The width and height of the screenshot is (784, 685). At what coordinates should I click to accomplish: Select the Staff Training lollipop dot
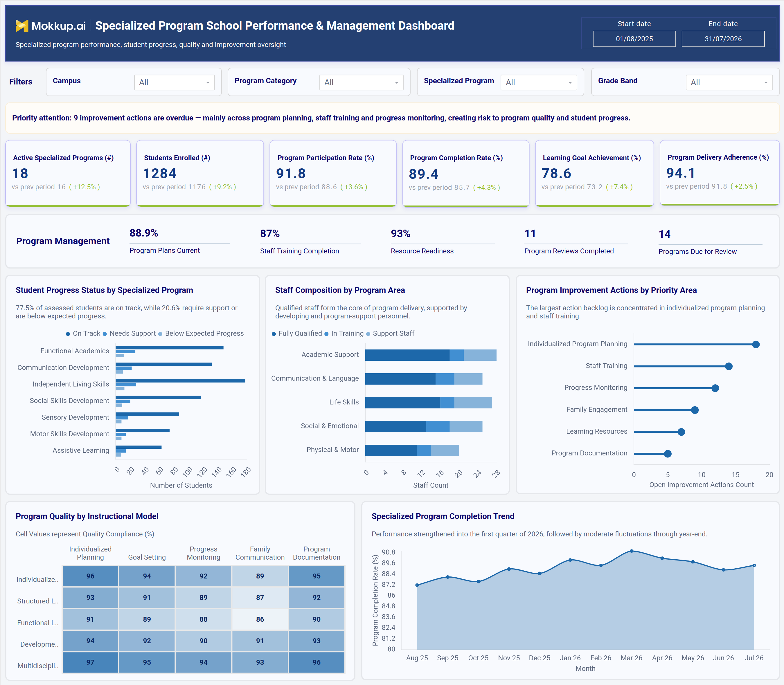[729, 366]
